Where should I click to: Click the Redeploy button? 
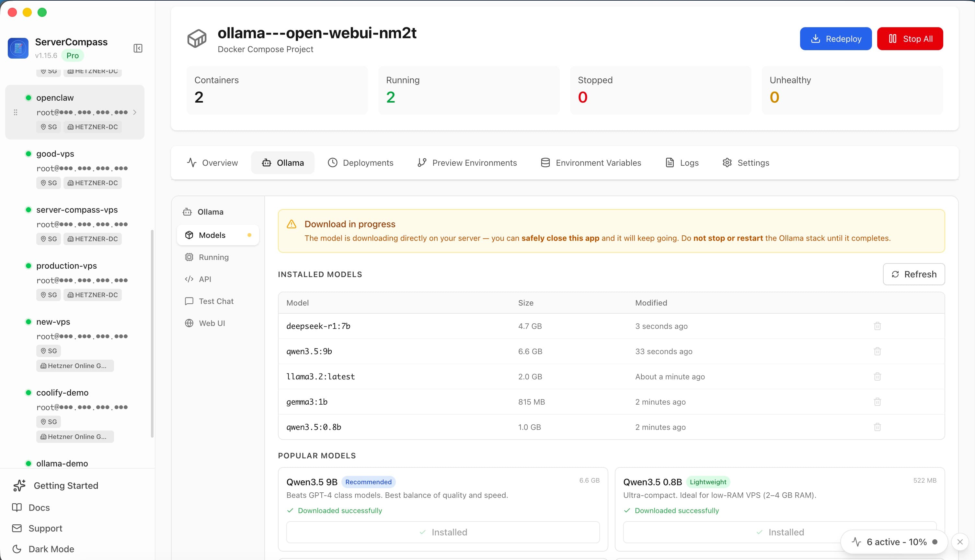click(835, 39)
